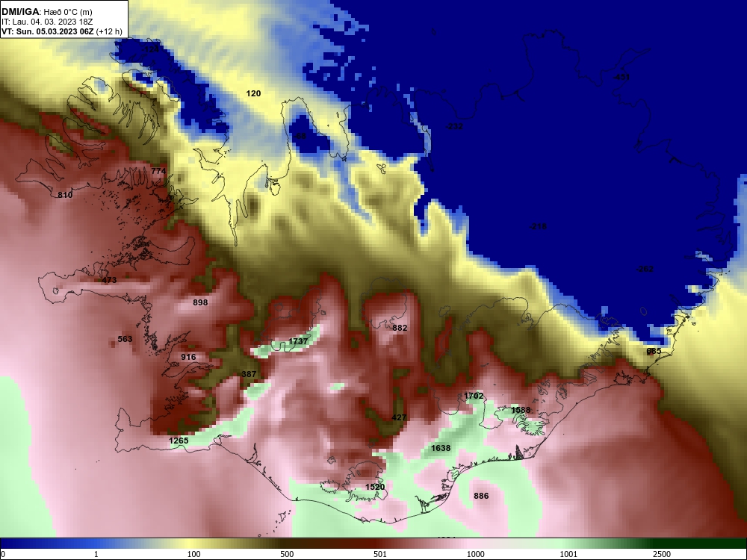Click the '-68' value label on the map
This screenshot has width=747, height=560.
click(x=300, y=136)
